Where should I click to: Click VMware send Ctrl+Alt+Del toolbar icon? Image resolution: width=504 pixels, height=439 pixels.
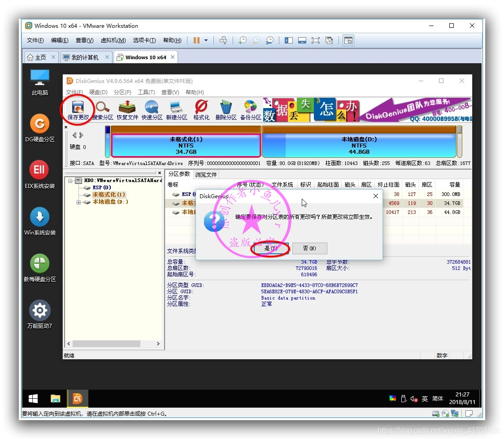tap(223, 40)
